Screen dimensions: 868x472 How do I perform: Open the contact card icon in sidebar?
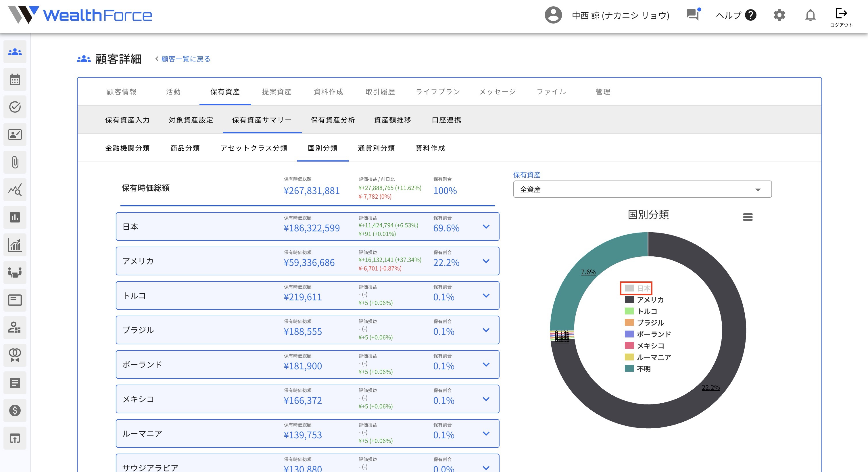15,135
